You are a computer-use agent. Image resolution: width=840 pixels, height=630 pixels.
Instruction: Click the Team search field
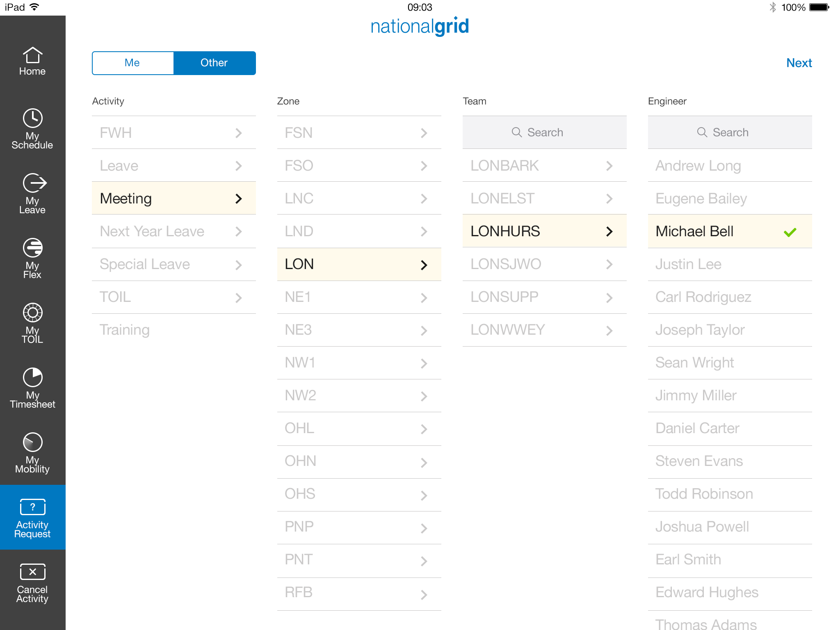pos(544,132)
